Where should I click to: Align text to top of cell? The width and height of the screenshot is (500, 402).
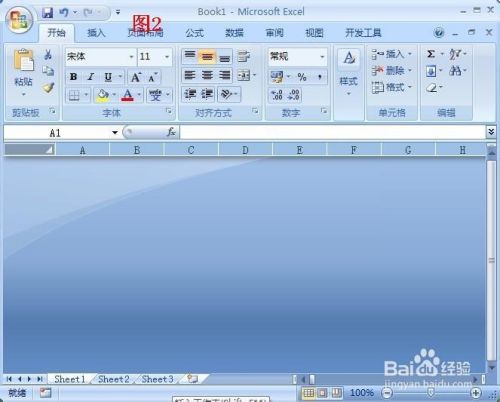tap(190, 56)
